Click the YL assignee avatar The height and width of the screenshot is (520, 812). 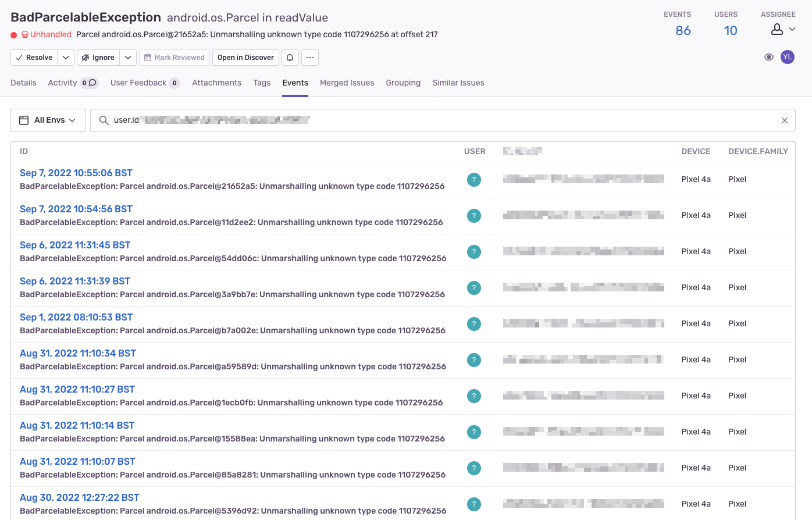pyautogui.click(x=788, y=57)
